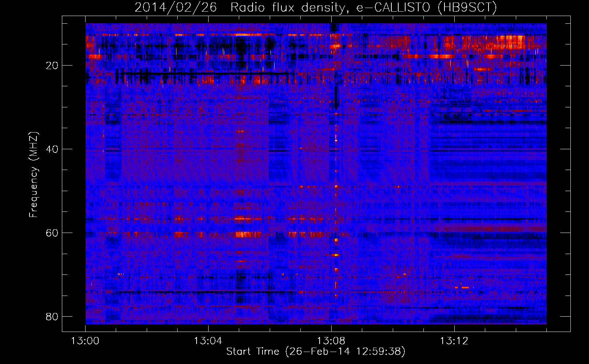Click the 'Start Time (26-Feb-14 12:59:38)' axis label
The image size is (589, 364).
point(316,352)
